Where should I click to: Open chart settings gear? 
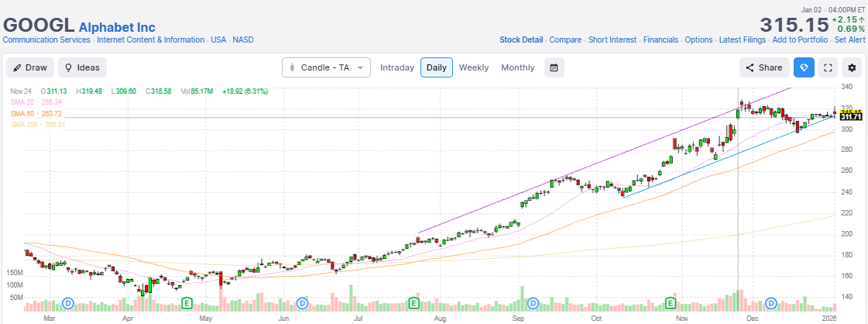852,67
